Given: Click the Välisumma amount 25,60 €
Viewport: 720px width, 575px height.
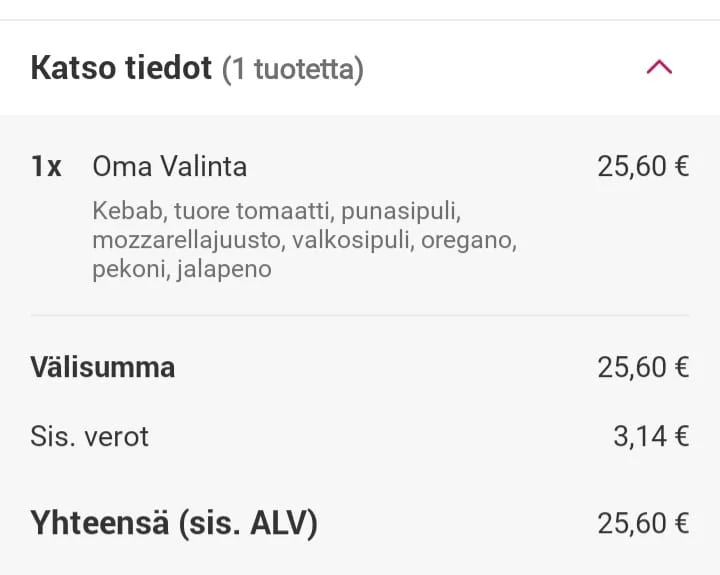Looking at the screenshot, I should click(x=642, y=367).
